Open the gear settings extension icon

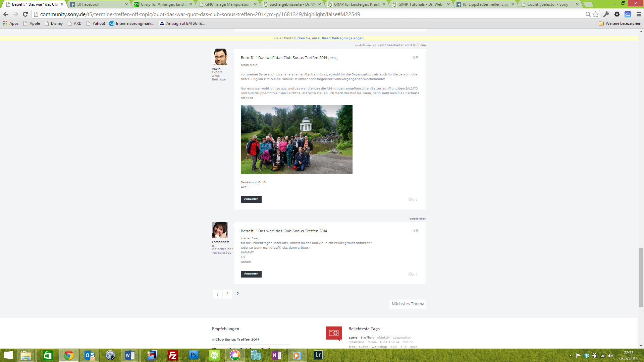pyautogui.click(x=617, y=14)
